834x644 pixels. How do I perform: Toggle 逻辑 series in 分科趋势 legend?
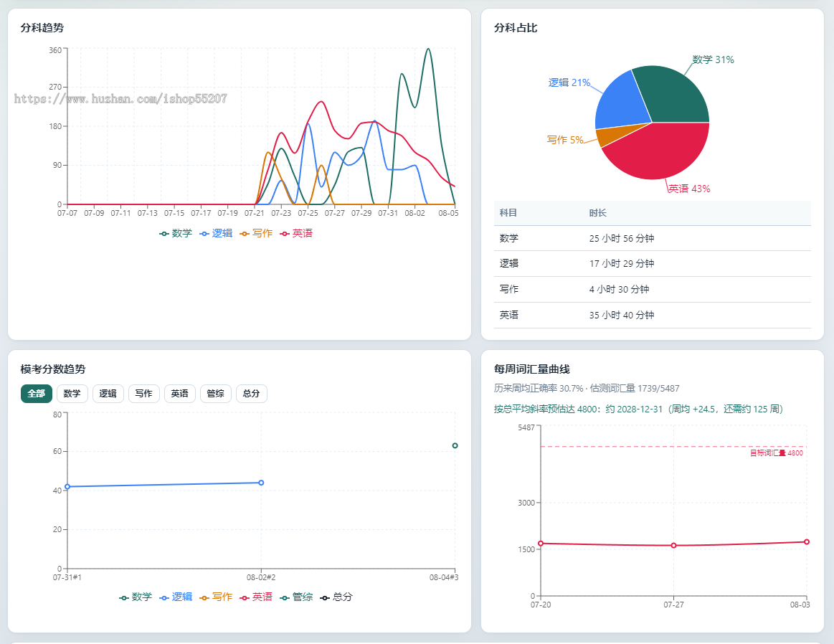pos(216,234)
